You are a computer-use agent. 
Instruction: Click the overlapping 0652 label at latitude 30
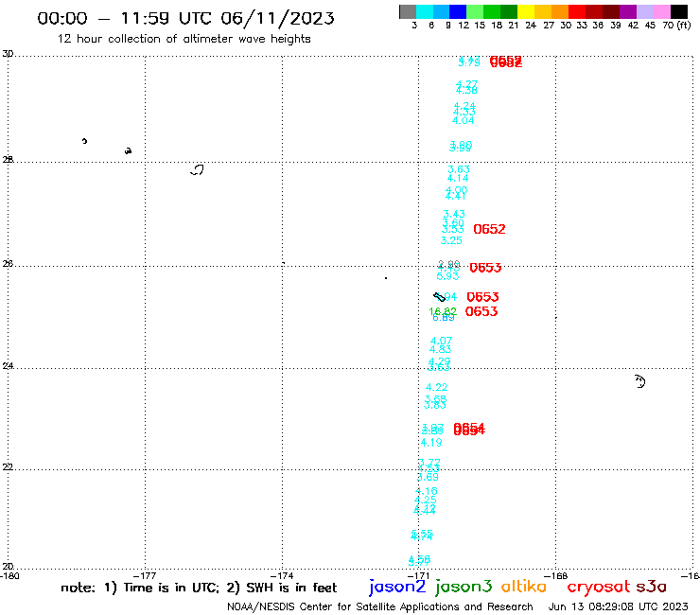[x=506, y=61]
